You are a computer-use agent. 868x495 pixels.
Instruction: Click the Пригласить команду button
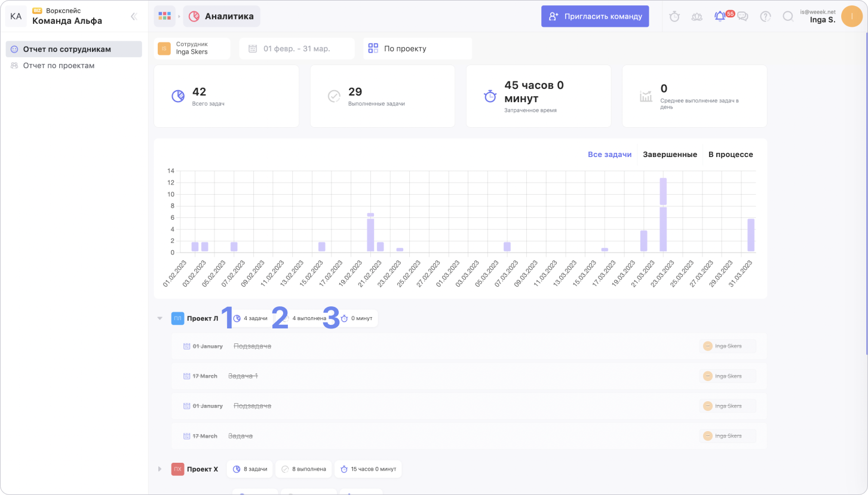pos(595,16)
